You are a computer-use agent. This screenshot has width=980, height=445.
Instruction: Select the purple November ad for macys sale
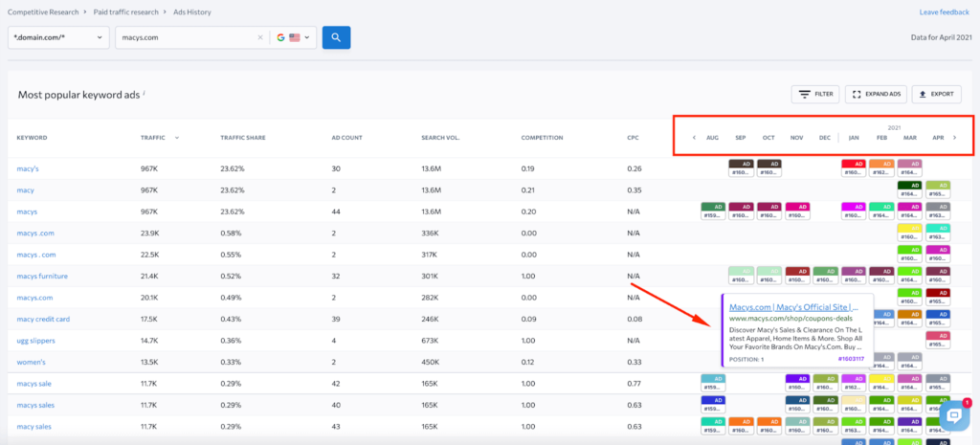pyautogui.click(x=797, y=383)
